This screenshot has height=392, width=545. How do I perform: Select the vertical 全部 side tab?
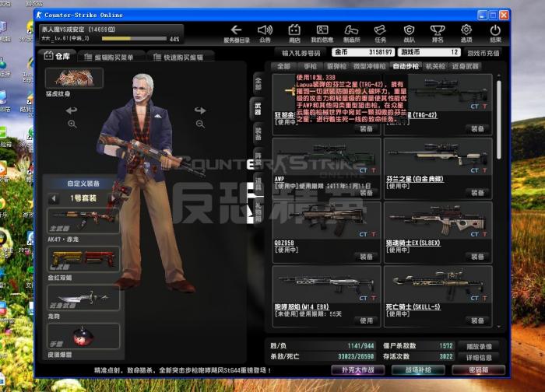(258, 84)
